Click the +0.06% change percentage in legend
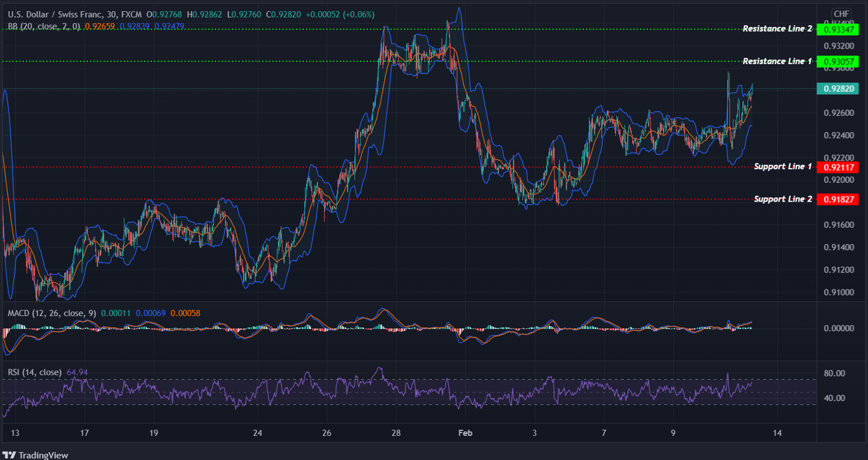This screenshot has height=460, width=868. click(x=359, y=14)
